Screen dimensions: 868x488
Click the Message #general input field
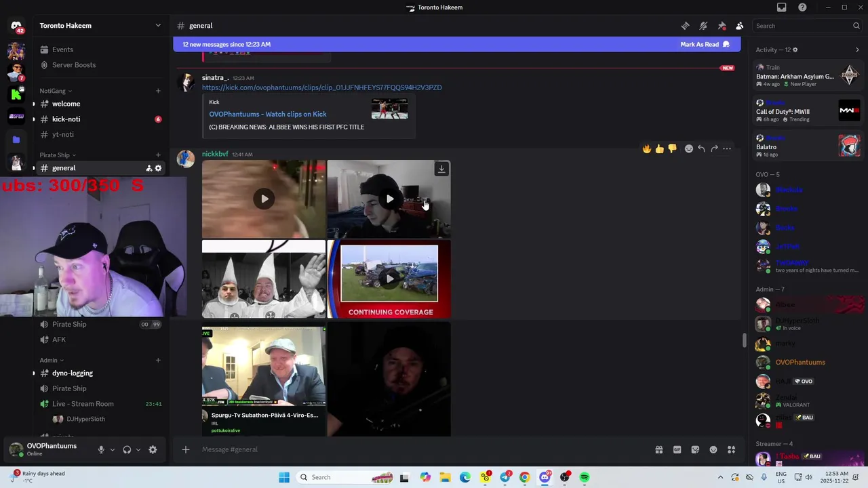(424, 449)
